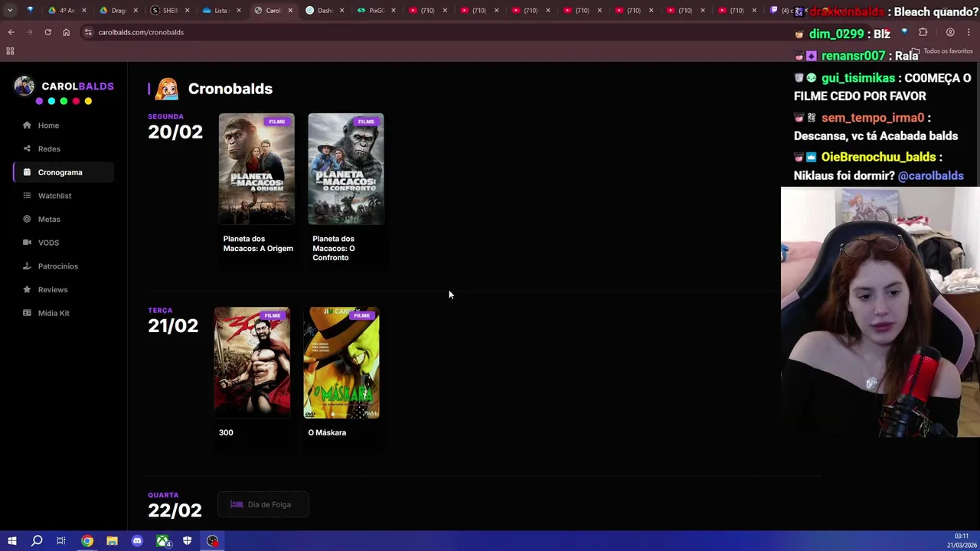Click the 21/02 date heading
Image resolution: width=980 pixels, height=551 pixels.
173,326
